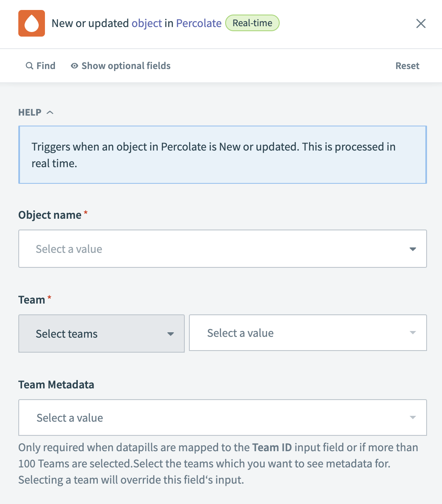Image resolution: width=442 pixels, height=504 pixels.
Task: Toggle the Find search option
Action: pyautogui.click(x=40, y=66)
